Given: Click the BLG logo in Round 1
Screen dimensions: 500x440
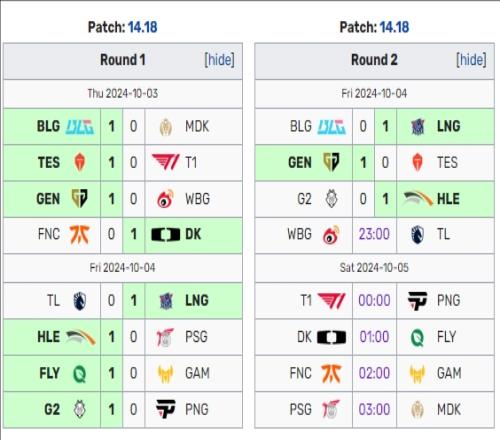Looking at the screenshot, I should tap(80, 127).
